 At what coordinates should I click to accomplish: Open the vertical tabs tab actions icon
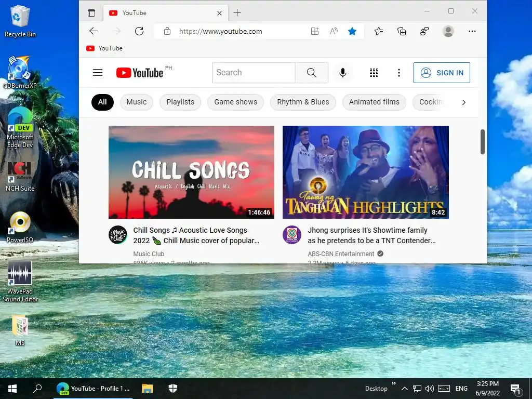tap(91, 13)
